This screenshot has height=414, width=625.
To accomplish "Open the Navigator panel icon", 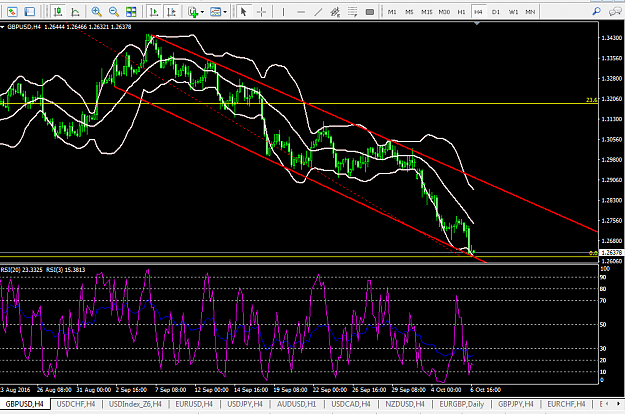I will tap(29, 12).
